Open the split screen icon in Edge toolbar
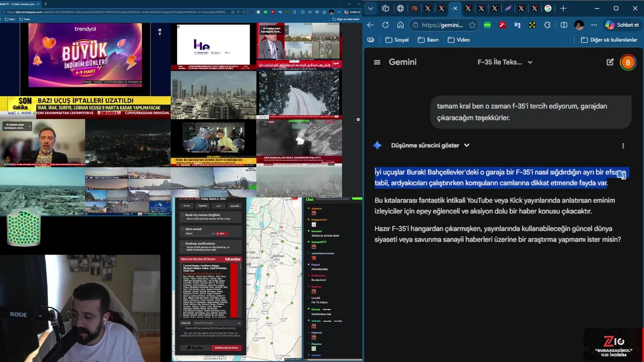The height and width of the screenshot is (362, 644). [564, 25]
